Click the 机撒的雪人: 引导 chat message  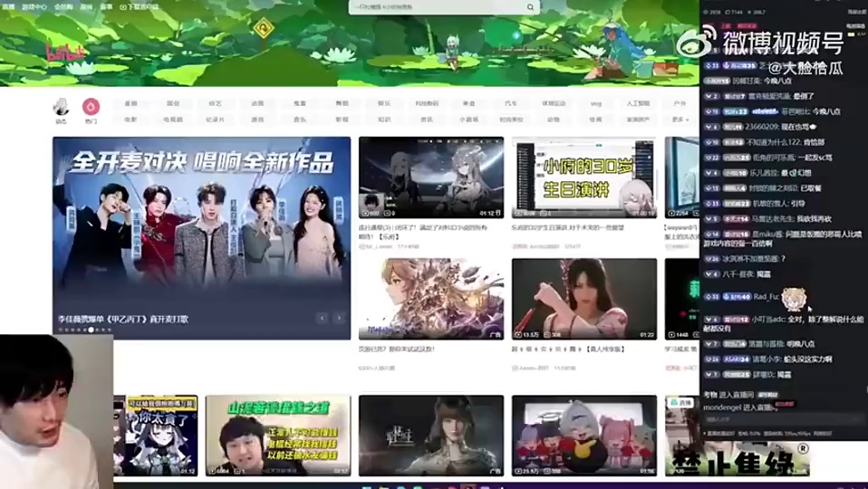pyautogui.click(x=754, y=203)
